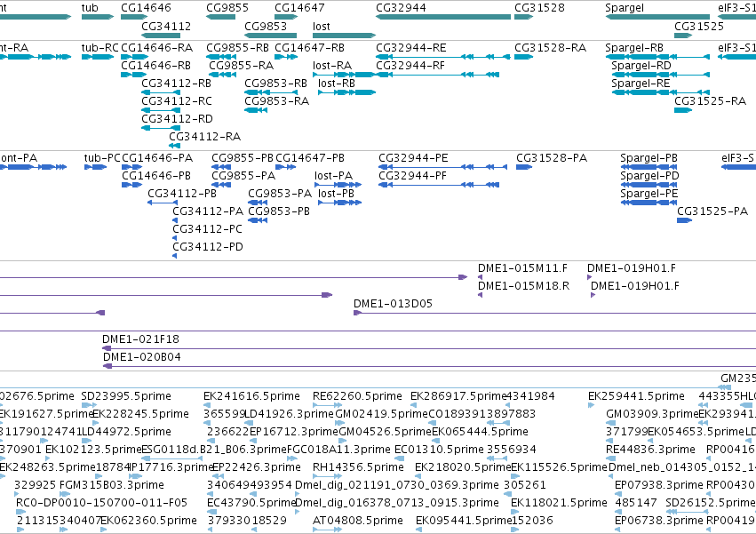Select the EK241616.5prime EST label

(x=251, y=396)
